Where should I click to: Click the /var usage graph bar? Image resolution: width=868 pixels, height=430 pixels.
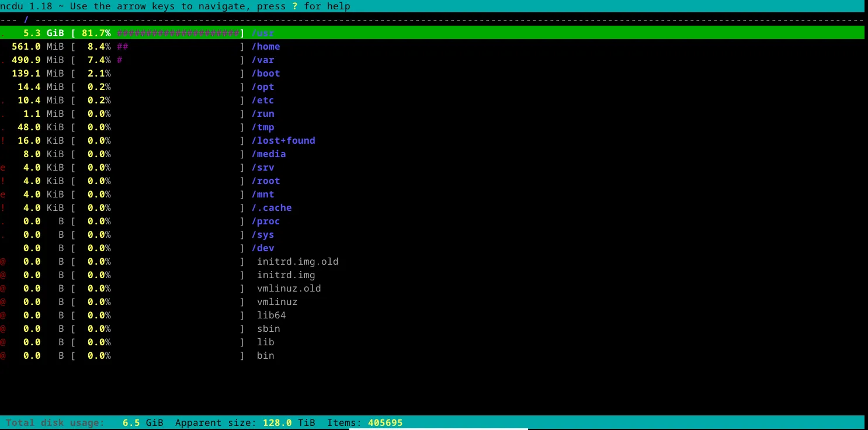coord(120,60)
